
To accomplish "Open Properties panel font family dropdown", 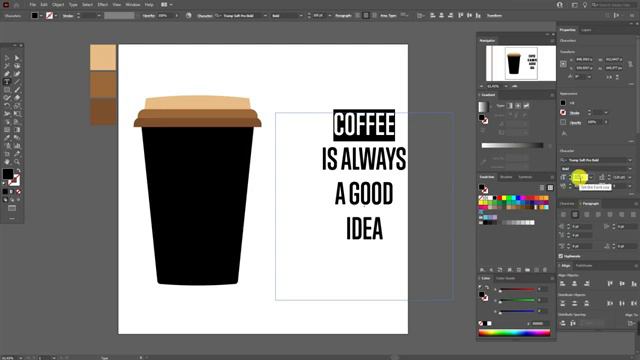I will click(x=630, y=160).
